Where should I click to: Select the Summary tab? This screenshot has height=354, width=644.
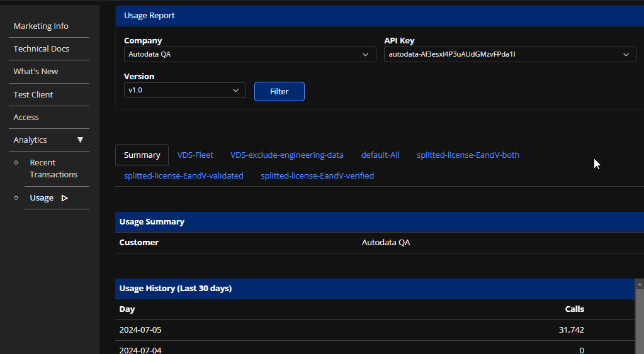[142, 155]
